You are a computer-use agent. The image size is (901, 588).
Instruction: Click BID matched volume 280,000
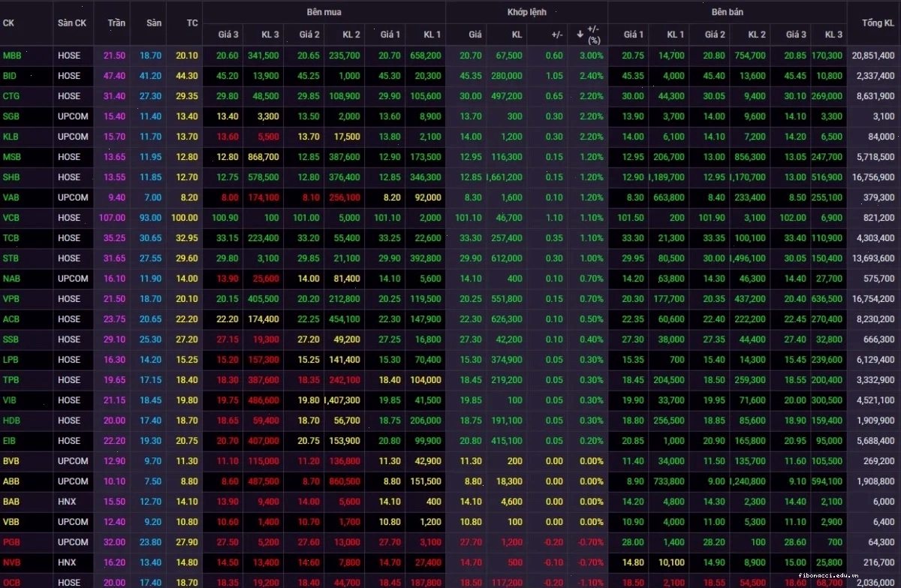pos(505,76)
